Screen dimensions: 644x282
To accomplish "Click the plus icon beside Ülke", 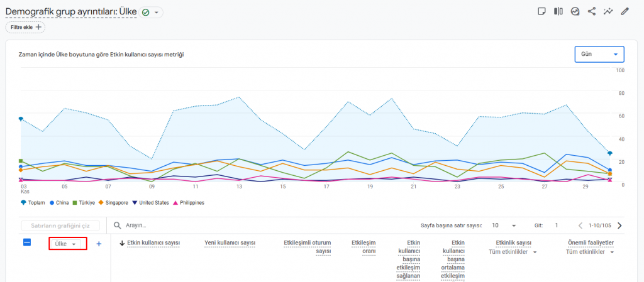I will point(99,244).
